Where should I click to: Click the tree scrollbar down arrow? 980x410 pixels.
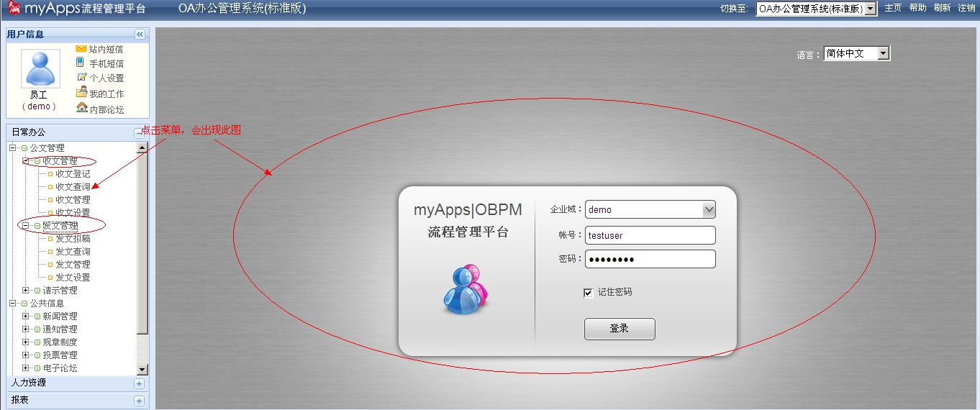142,370
